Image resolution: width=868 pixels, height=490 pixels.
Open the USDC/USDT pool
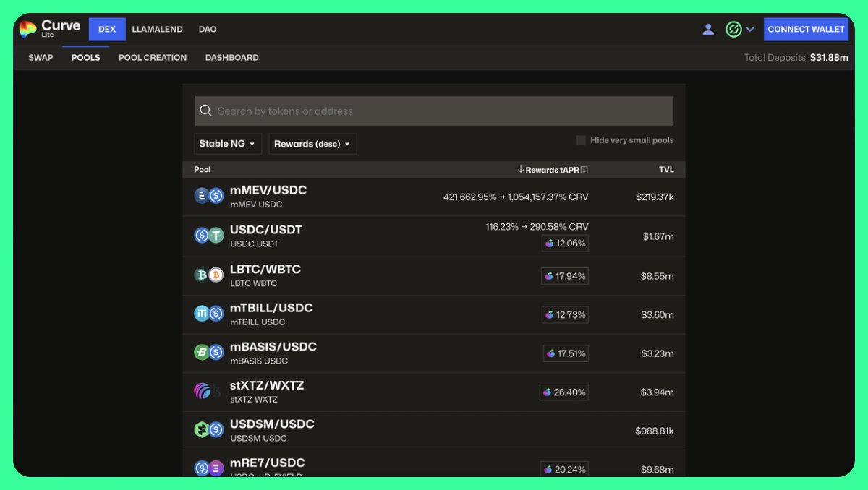pos(434,236)
